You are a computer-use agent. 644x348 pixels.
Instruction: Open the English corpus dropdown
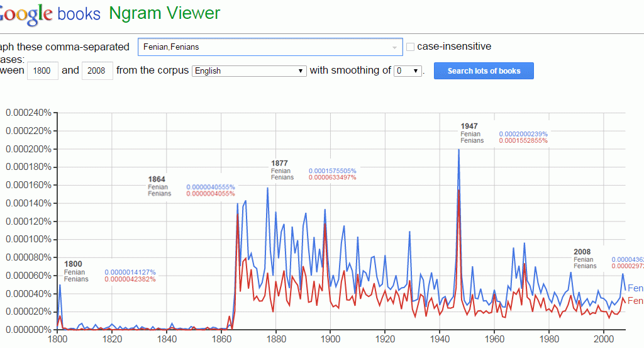(x=248, y=71)
